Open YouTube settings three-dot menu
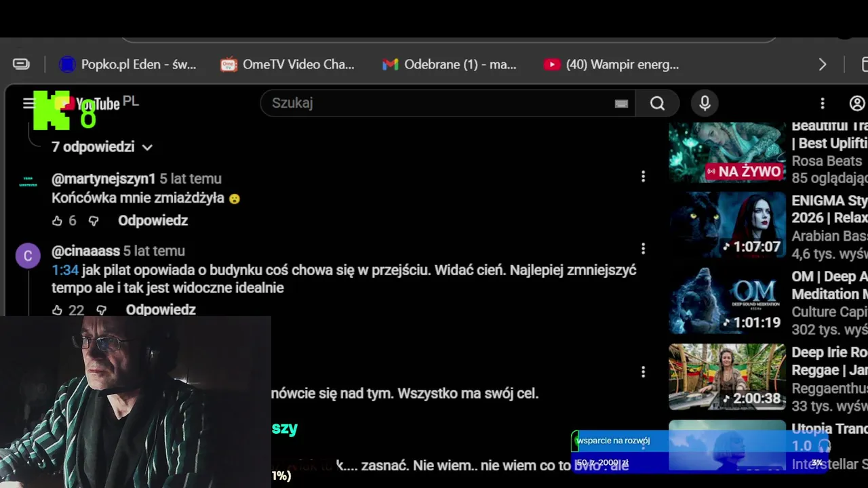This screenshot has height=488, width=868. tap(823, 103)
